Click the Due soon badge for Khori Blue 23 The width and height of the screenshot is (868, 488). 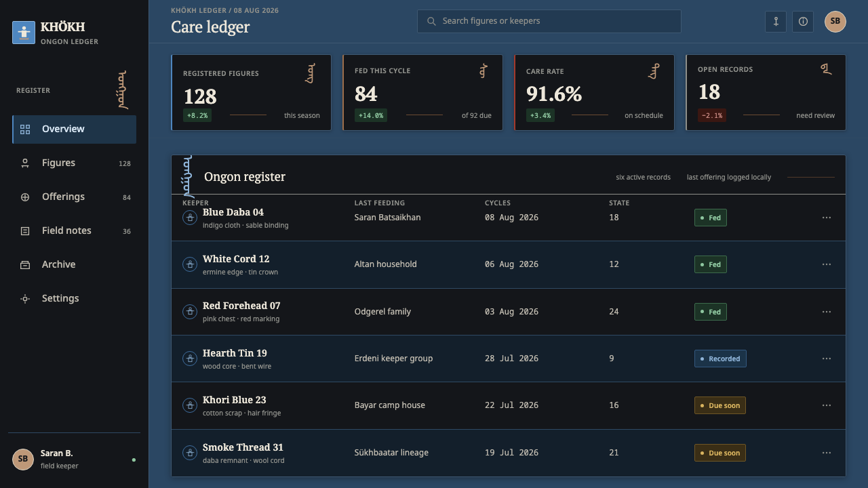pyautogui.click(x=720, y=405)
